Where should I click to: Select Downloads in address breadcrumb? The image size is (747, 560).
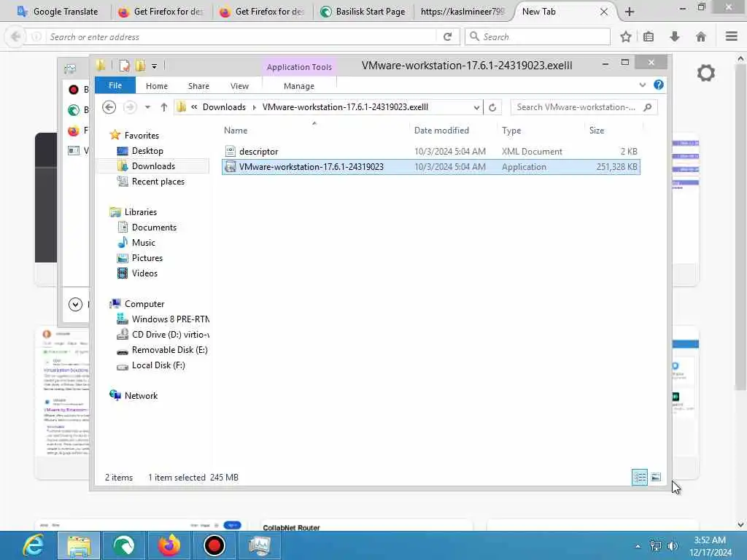click(x=224, y=108)
